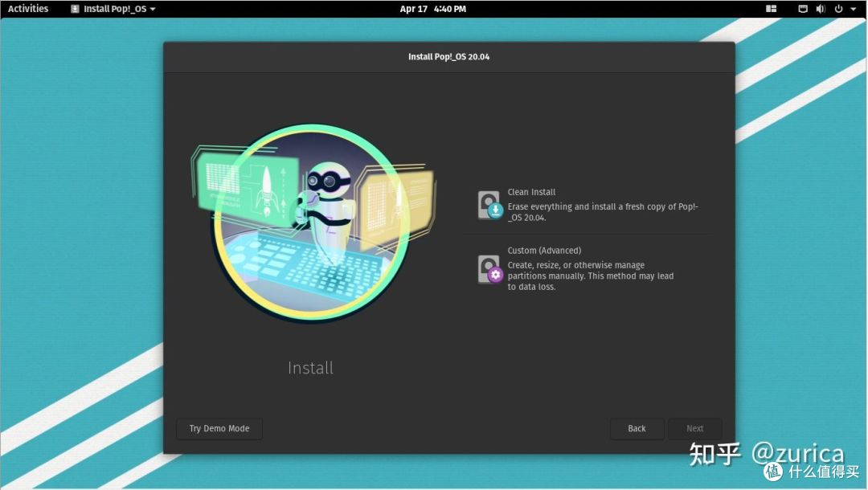868x490 pixels.
Task: Go Back to the previous step
Action: tap(637, 429)
